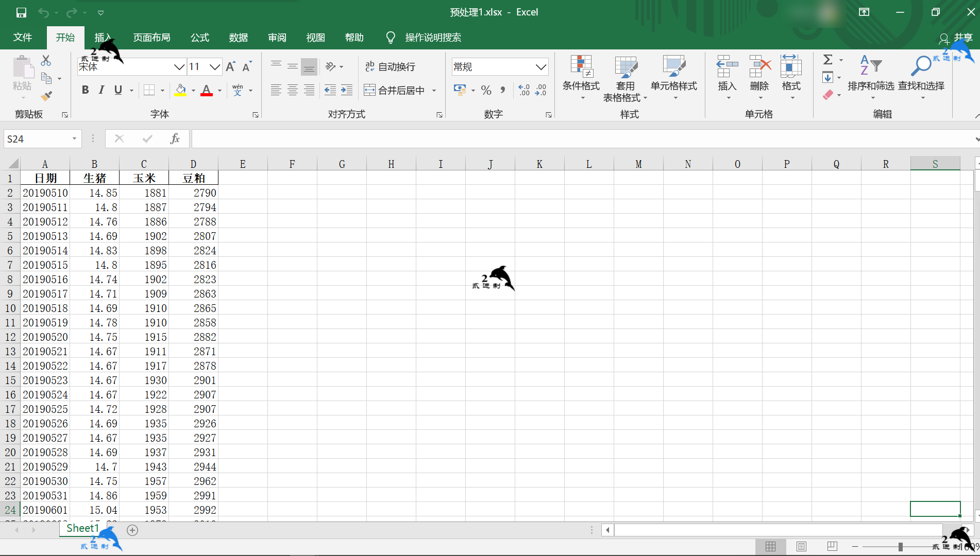Decrease font size with small A icon
The height and width of the screenshot is (556, 980).
coord(247,66)
